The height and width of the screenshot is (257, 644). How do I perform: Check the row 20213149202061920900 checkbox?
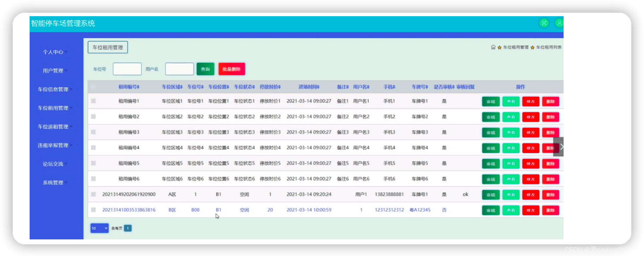[x=93, y=194]
